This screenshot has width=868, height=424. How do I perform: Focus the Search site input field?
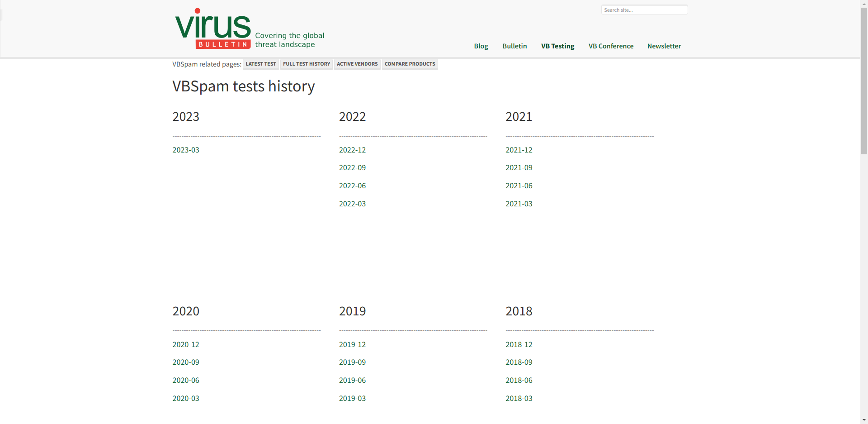(644, 10)
